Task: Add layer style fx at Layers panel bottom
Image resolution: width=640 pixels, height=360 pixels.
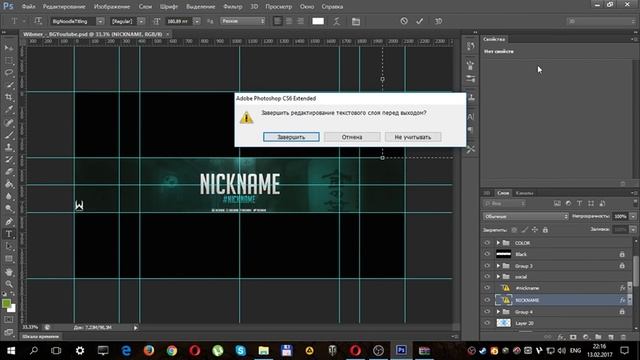Action: (x=561, y=337)
